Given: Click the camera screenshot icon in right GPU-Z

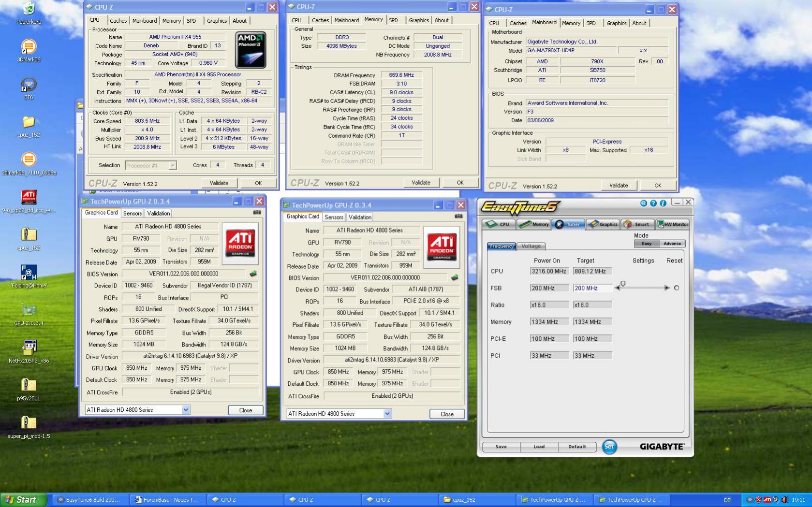Looking at the screenshot, I should pos(458,216).
